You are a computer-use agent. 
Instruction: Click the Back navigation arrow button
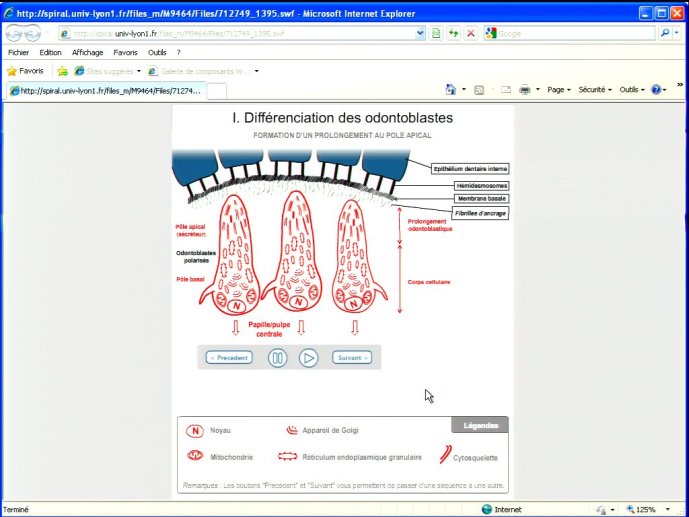coord(14,33)
